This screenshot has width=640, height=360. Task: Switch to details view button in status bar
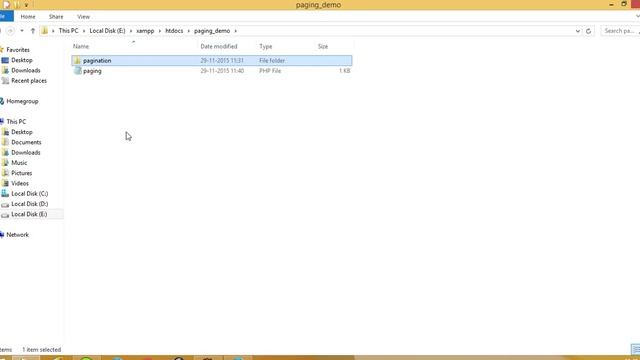coord(636,350)
